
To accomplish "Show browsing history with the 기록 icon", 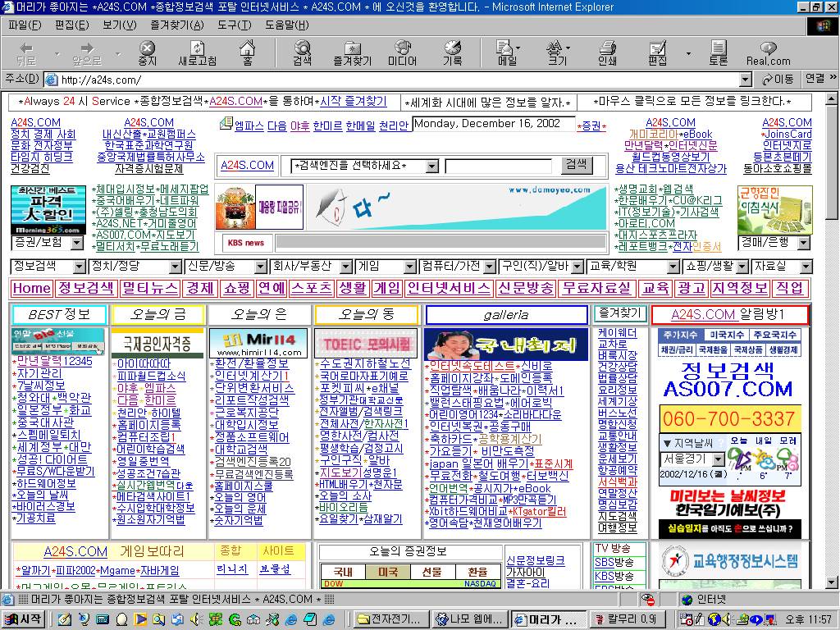I will 452,53.
